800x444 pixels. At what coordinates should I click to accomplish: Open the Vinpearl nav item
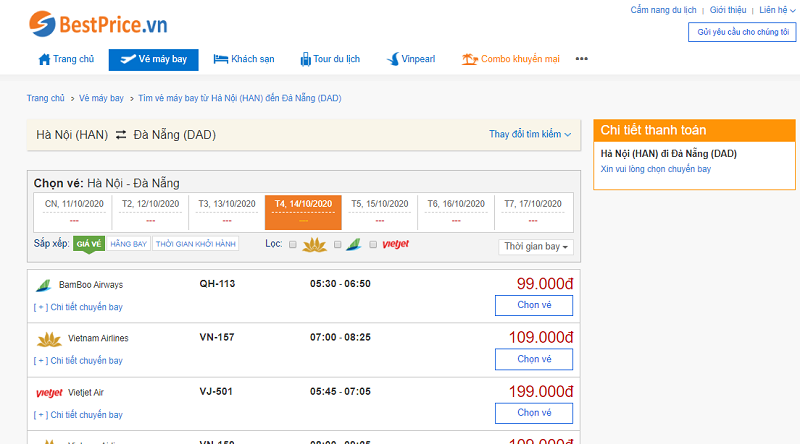tap(411, 59)
